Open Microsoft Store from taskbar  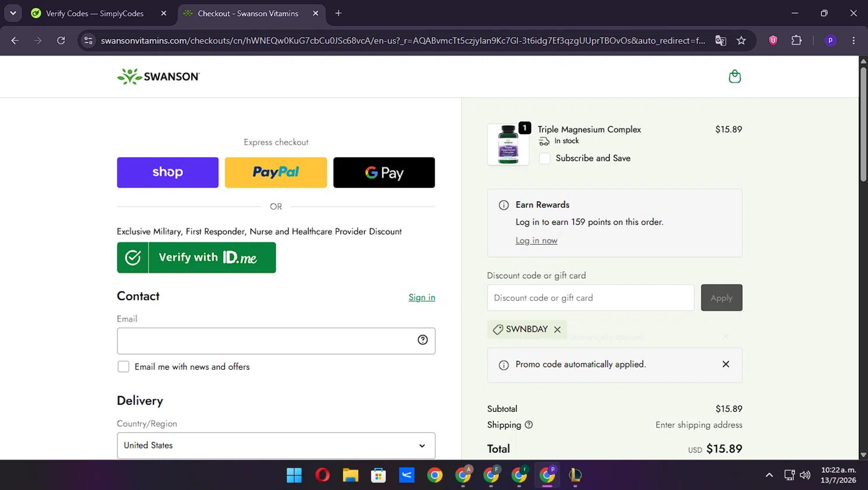pos(378,476)
